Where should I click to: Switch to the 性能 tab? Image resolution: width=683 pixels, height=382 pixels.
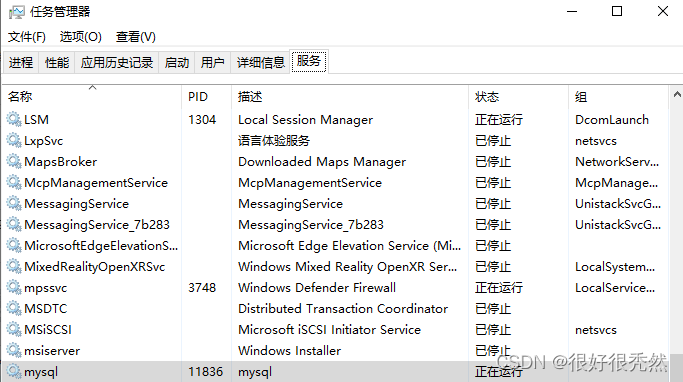57,63
